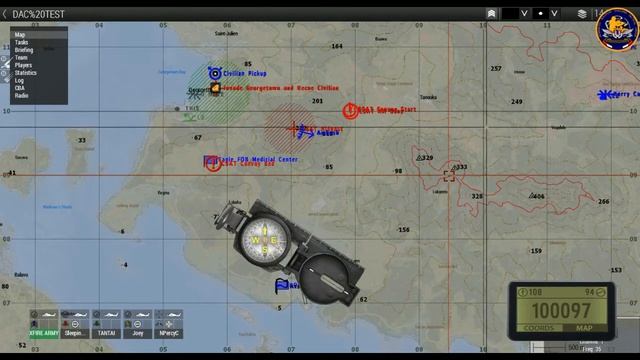
Task: Open the marker shape dropdown arrow
Action: pyautogui.click(x=554, y=13)
